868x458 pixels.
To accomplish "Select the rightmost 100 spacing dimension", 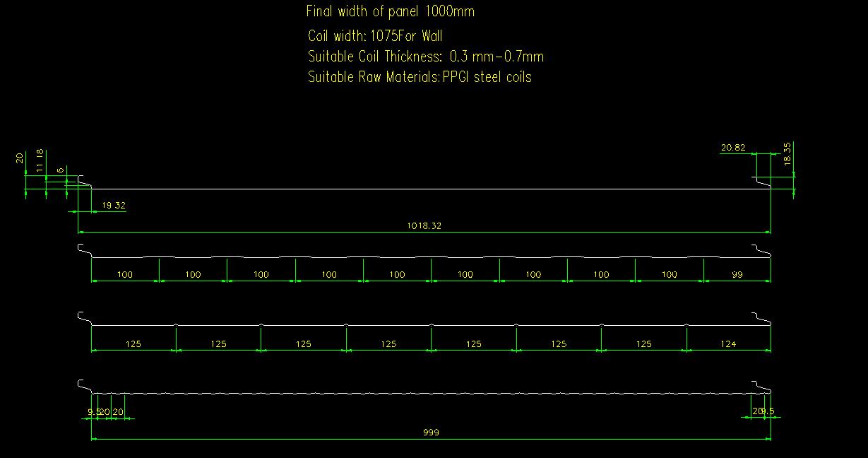I will 669,275.
